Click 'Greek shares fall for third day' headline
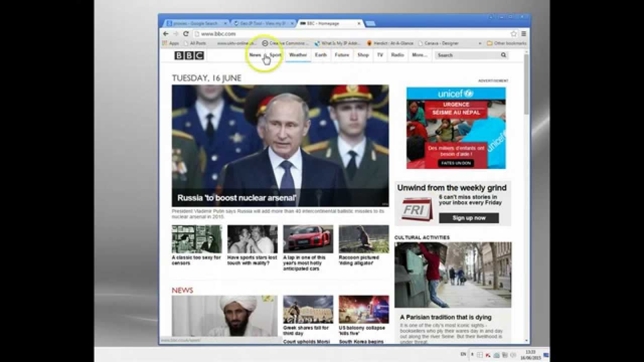Image resolution: width=644 pixels, height=362 pixels. tap(306, 330)
